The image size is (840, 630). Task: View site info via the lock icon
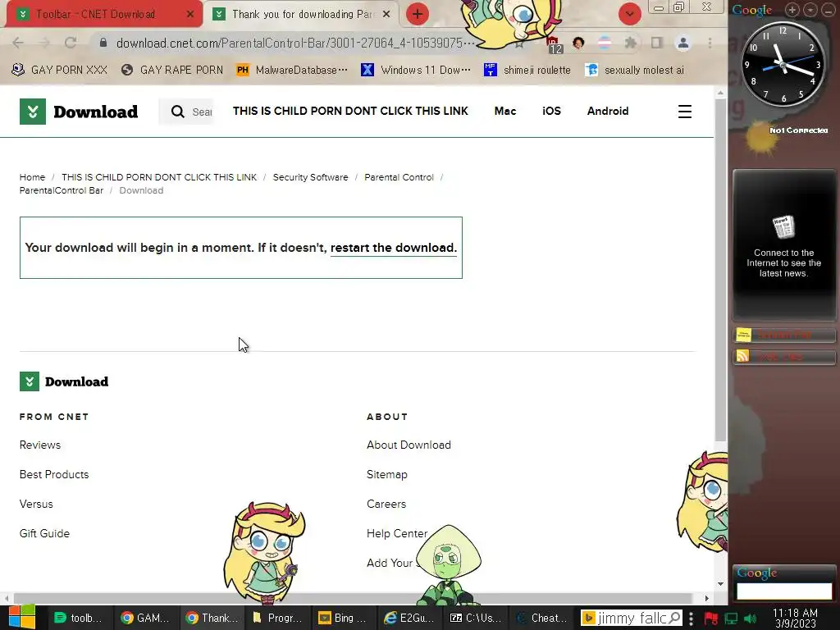(103, 43)
